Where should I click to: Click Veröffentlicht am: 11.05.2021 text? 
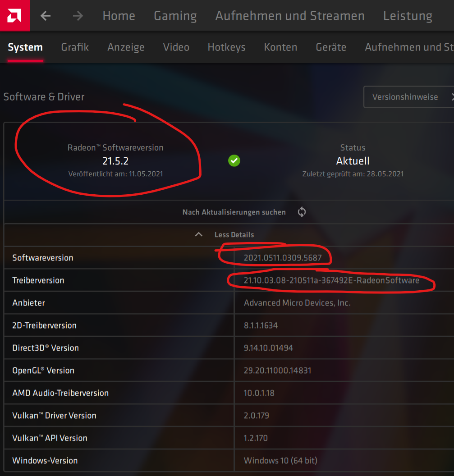coord(115,174)
